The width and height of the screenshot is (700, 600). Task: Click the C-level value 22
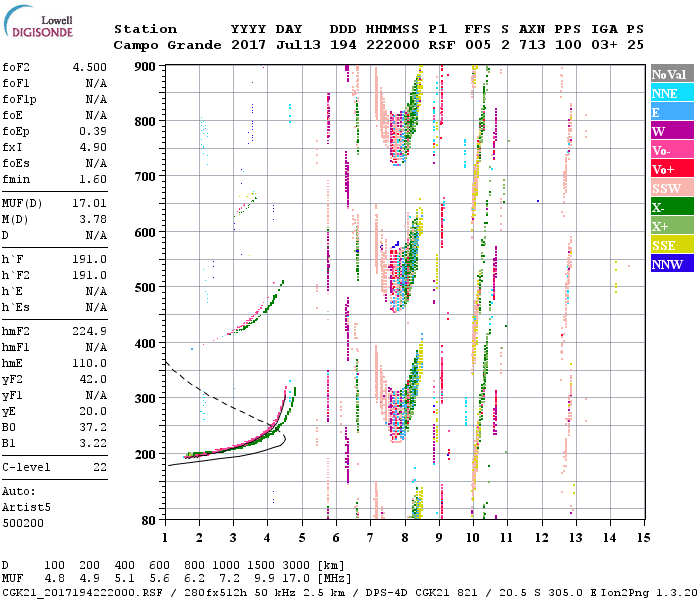(x=100, y=467)
